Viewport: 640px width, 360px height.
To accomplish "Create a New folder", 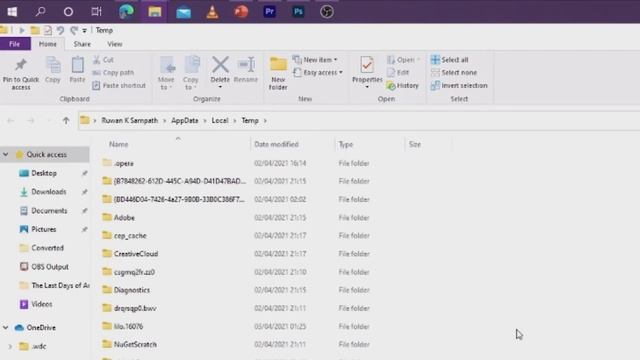I will tap(278, 73).
